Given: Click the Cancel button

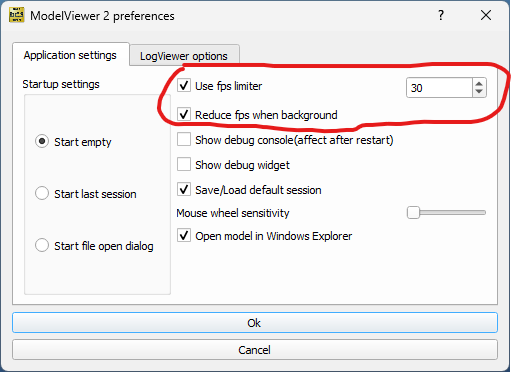Looking at the screenshot, I should [x=255, y=350].
